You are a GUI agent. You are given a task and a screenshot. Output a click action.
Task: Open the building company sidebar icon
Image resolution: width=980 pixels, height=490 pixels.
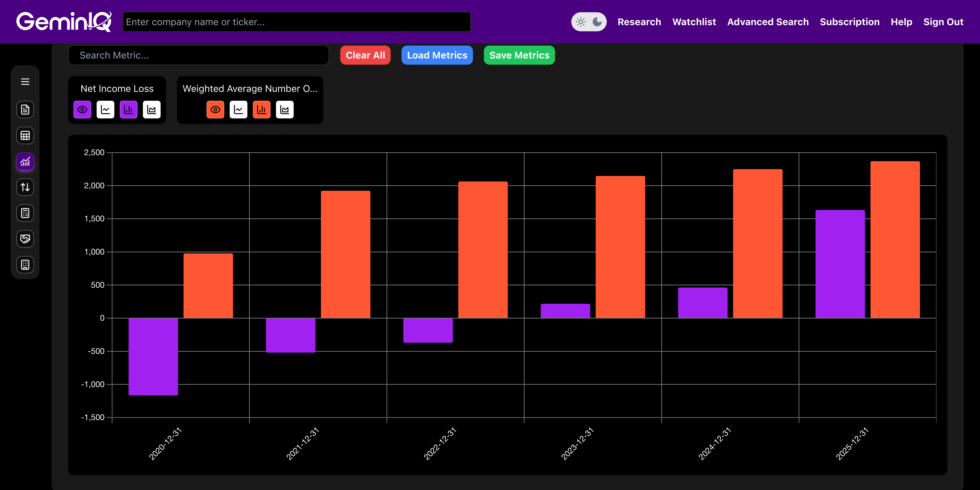pyautogui.click(x=25, y=265)
